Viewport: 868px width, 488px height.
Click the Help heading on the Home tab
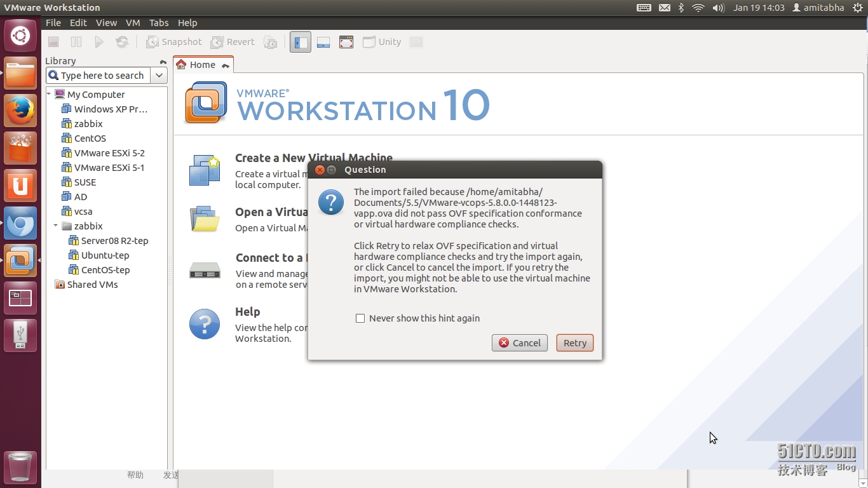247,312
